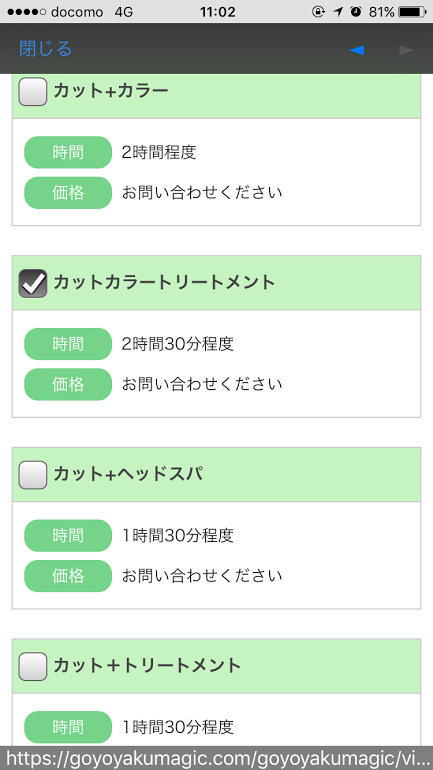Check the カット+カラー checkbox
The width and height of the screenshot is (433, 770).
tap(33, 91)
